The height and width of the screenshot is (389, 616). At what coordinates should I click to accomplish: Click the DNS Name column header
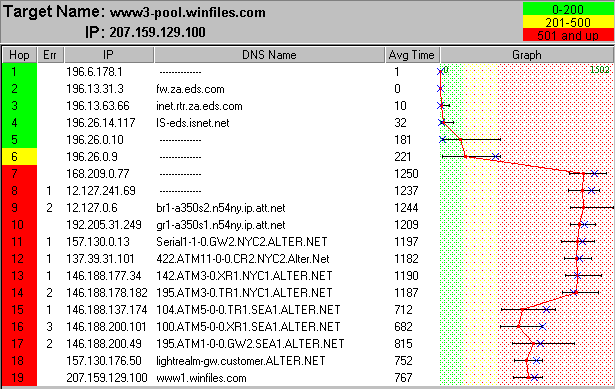click(x=269, y=55)
